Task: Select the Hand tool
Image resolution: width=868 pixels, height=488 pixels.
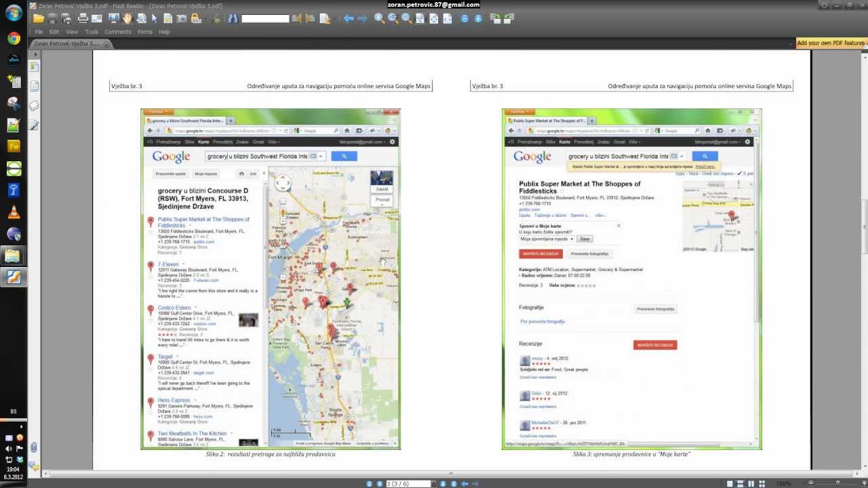Action: [x=127, y=18]
